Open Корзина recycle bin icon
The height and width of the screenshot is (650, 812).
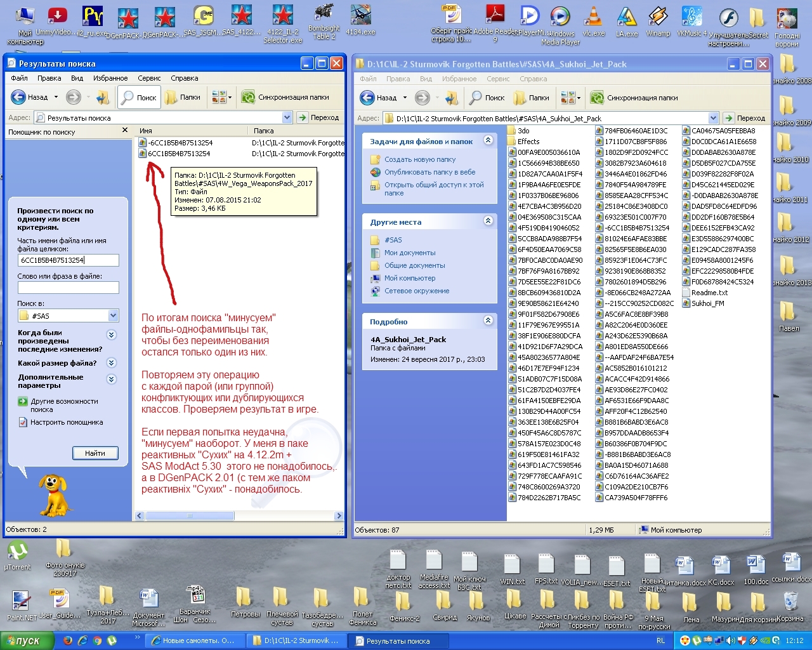(790, 606)
